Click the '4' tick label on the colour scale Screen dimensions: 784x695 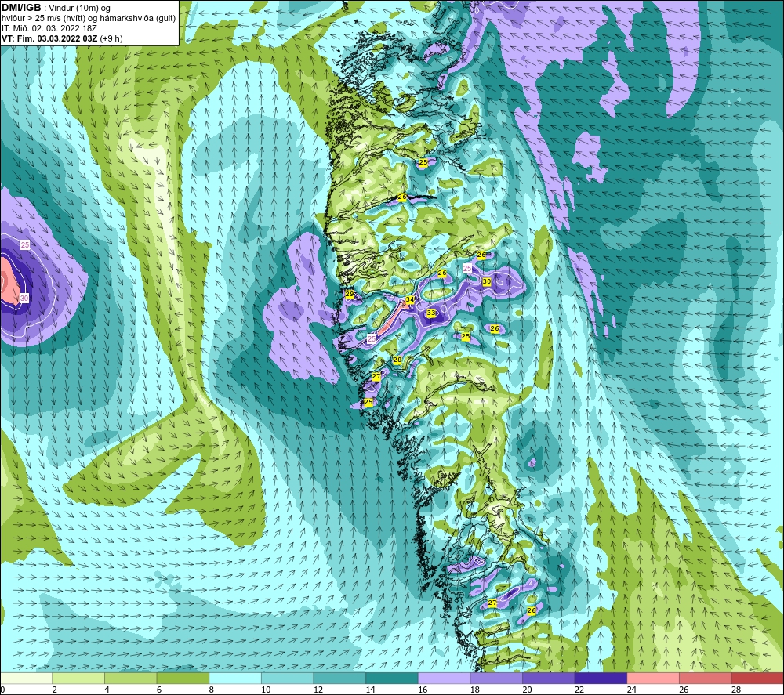(107, 690)
